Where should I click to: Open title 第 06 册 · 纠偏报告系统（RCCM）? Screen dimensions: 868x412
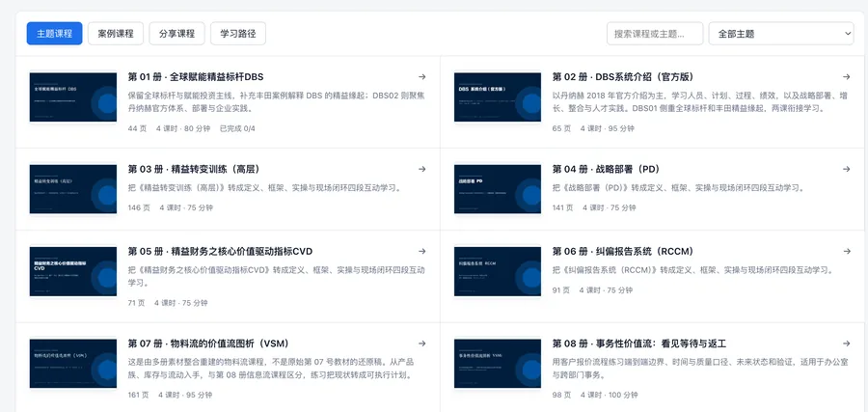(x=623, y=252)
